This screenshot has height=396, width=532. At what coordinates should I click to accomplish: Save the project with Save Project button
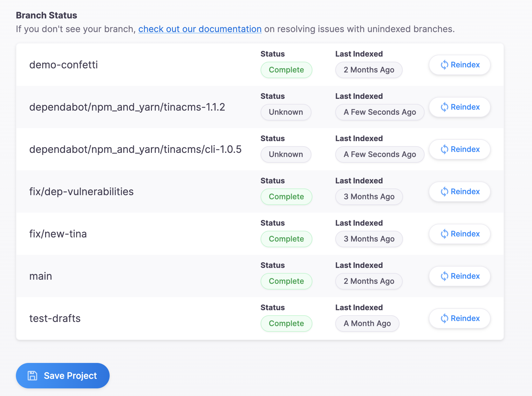pyautogui.click(x=63, y=376)
